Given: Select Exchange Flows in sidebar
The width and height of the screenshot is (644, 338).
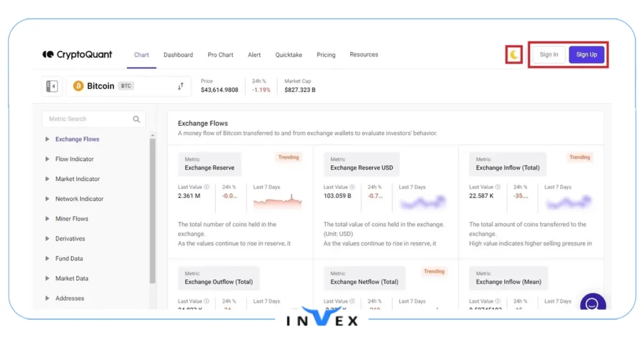Looking at the screenshot, I should pos(77,139).
